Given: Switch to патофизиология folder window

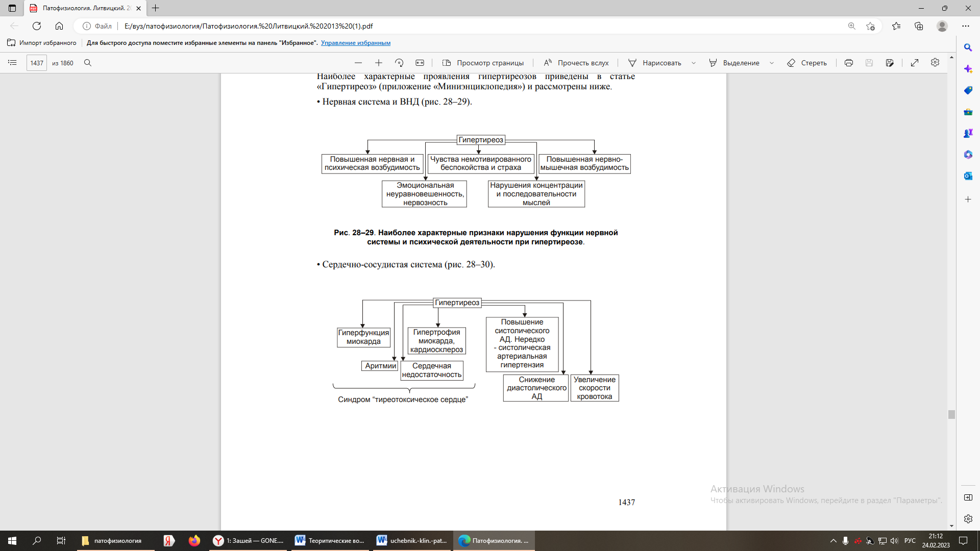Looking at the screenshot, I should tap(116, 541).
